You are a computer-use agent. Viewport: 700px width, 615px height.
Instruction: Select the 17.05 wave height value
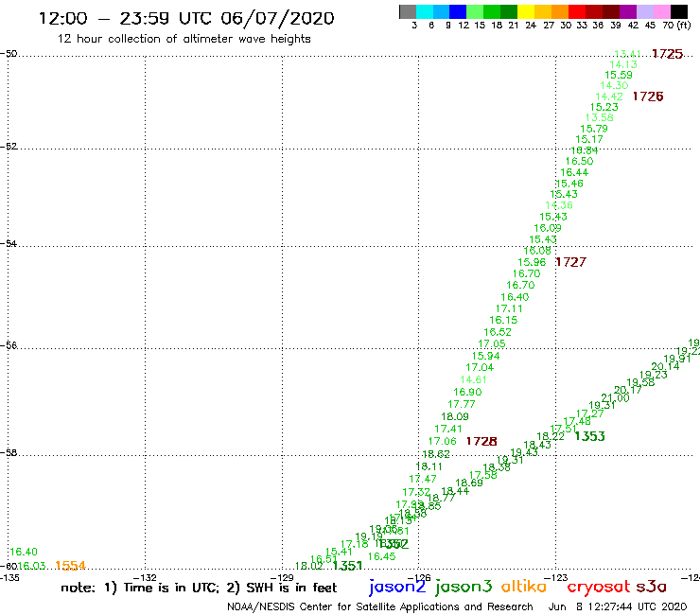(492, 343)
